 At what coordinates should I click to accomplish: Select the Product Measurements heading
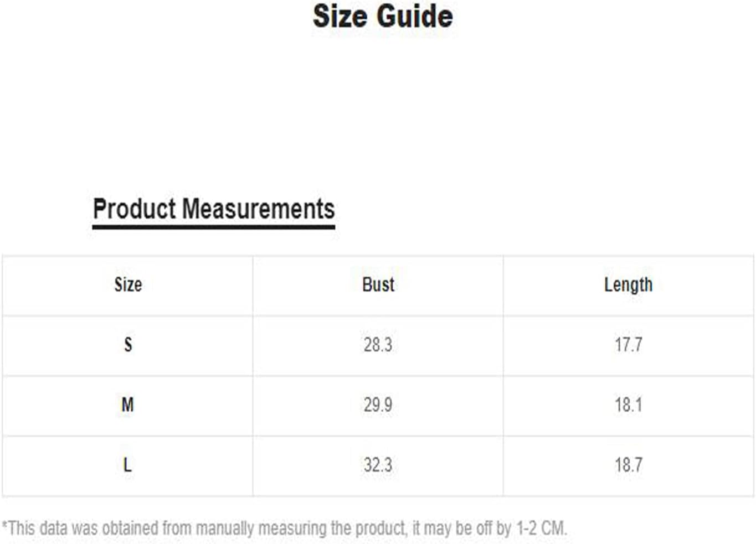(x=214, y=209)
